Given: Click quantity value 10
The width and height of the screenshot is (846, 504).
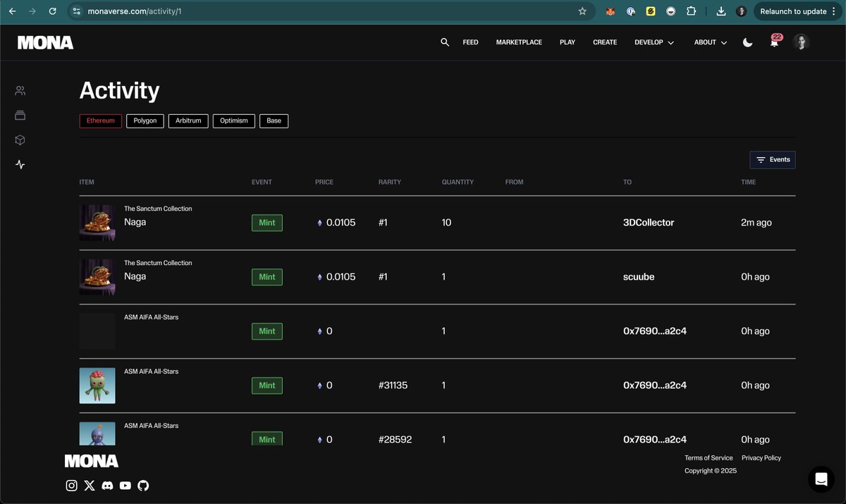Looking at the screenshot, I should [x=446, y=223].
